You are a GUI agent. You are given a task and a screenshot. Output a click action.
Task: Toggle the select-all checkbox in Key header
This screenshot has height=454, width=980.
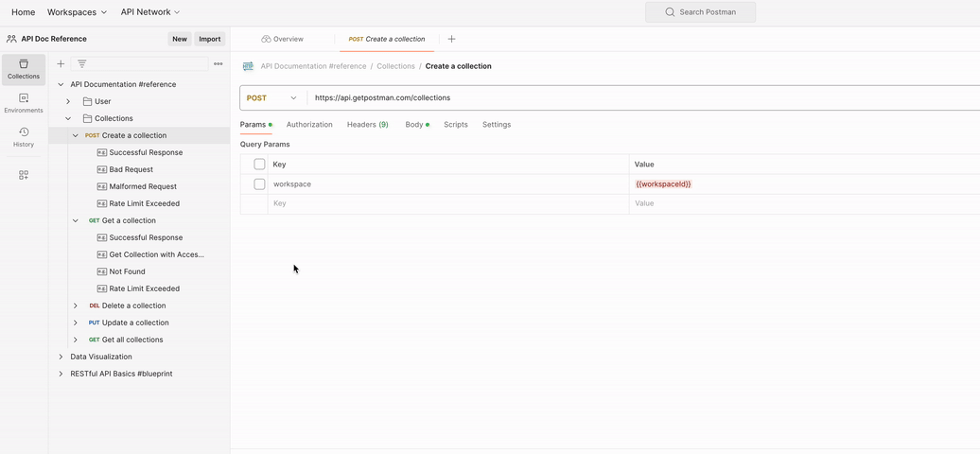pos(259,165)
